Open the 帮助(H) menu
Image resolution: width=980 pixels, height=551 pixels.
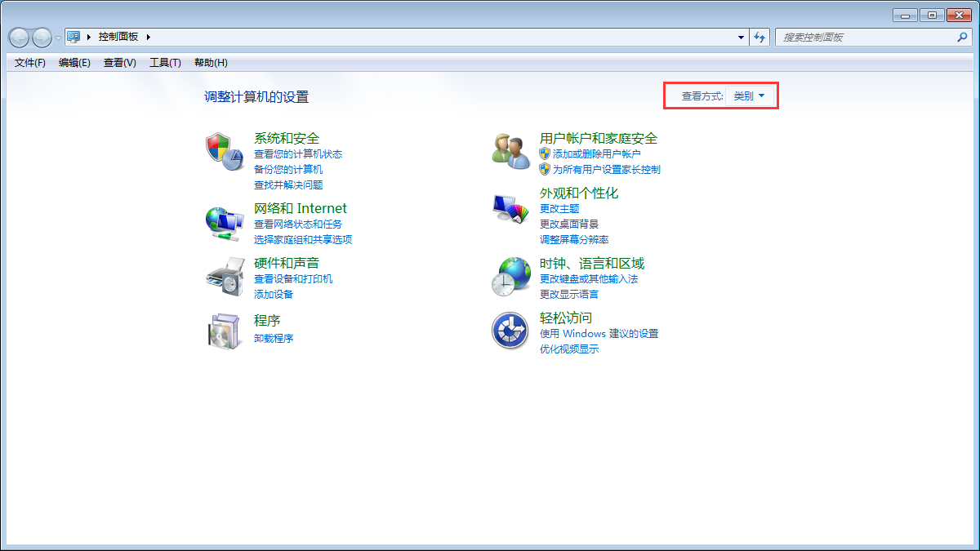(x=211, y=63)
